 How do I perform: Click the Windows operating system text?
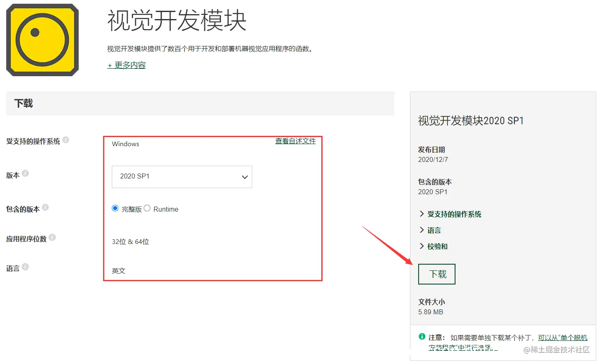[x=125, y=144]
